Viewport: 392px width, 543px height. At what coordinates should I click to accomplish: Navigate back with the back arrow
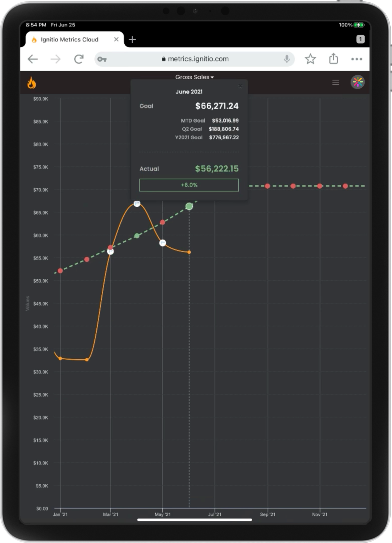click(x=32, y=59)
